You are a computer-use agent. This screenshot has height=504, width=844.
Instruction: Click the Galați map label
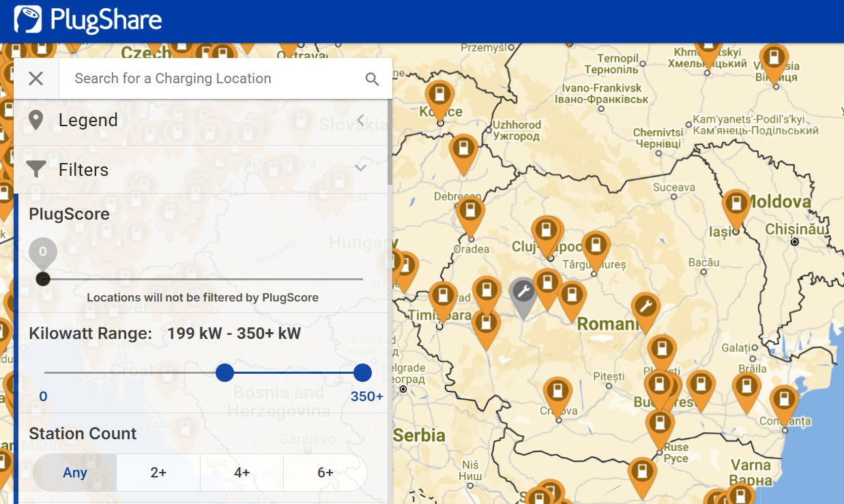[x=735, y=348]
